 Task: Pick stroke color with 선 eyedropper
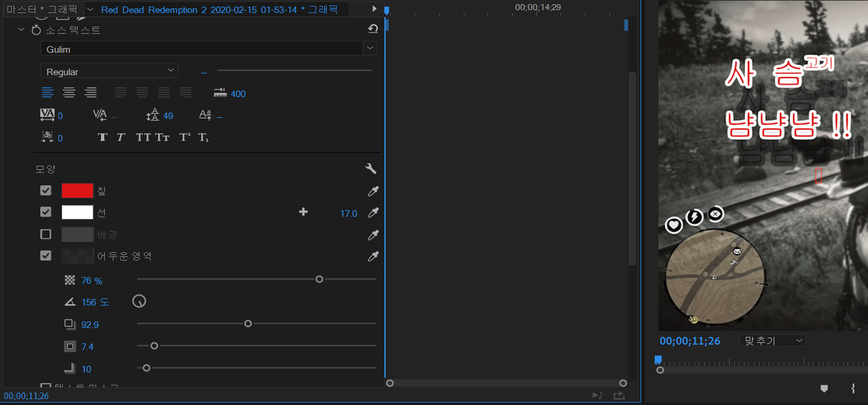tap(373, 213)
